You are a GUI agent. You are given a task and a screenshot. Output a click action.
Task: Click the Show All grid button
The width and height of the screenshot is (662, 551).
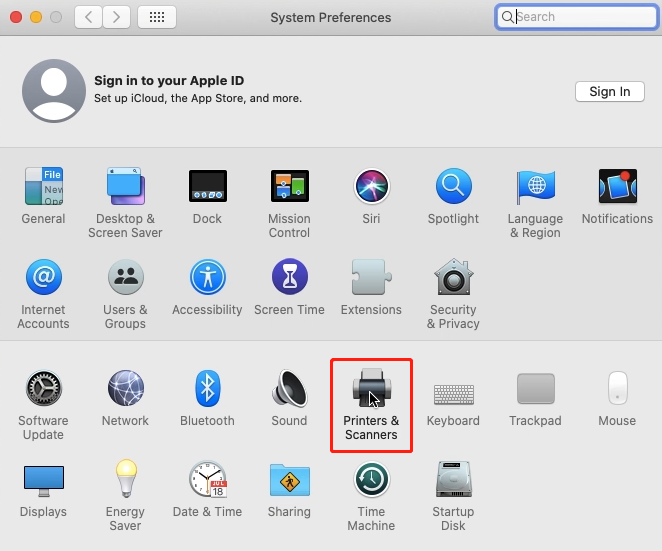(157, 17)
